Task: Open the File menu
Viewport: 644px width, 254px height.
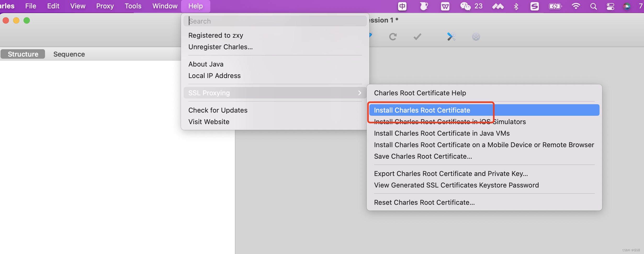Action: 31,6
